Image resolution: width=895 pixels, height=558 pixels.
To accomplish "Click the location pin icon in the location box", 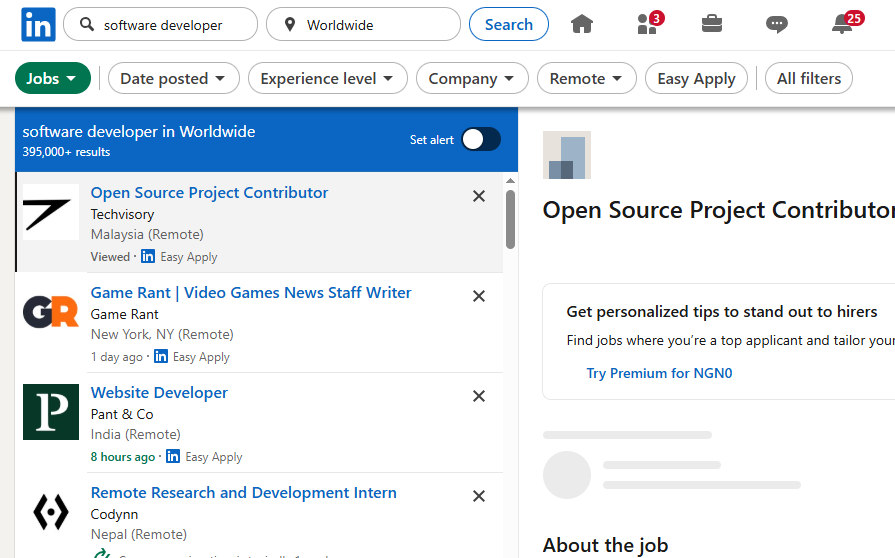I will coord(290,25).
